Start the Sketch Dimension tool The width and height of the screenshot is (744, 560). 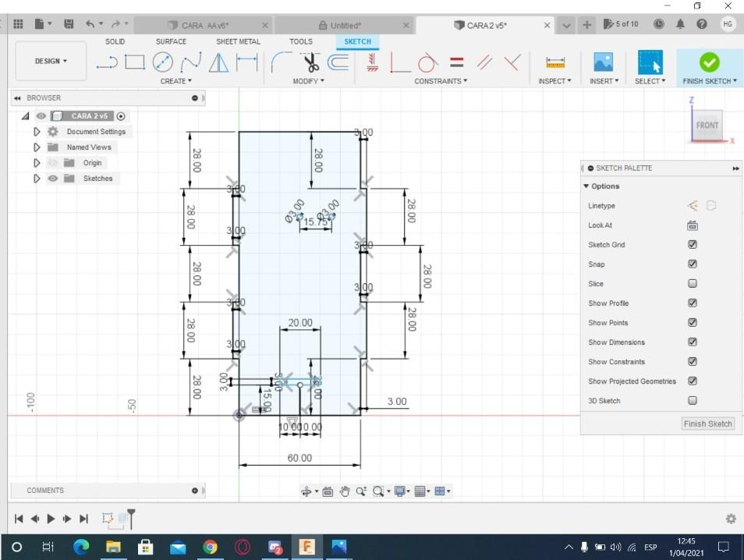246,62
